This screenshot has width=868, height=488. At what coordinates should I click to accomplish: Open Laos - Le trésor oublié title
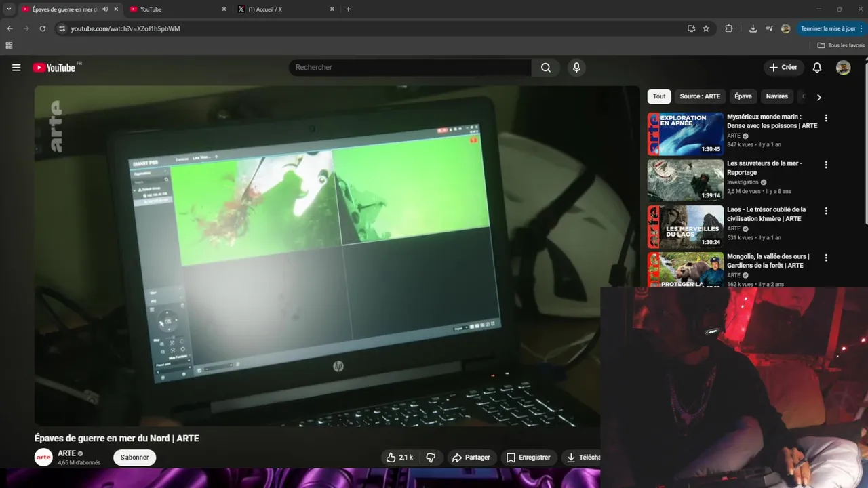pyautogui.click(x=766, y=214)
